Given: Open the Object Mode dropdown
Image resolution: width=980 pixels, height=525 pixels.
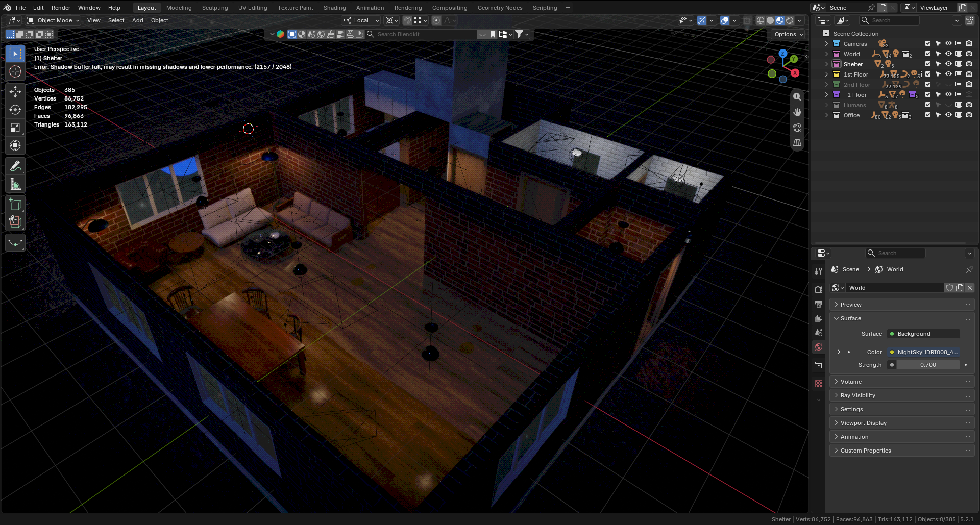Looking at the screenshot, I should click(54, 20).
